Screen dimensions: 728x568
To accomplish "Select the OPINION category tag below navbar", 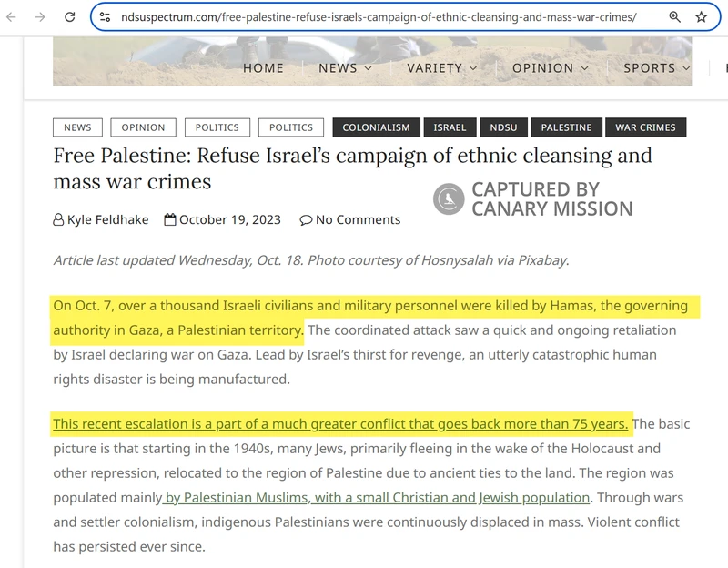I will click(143, 127).
